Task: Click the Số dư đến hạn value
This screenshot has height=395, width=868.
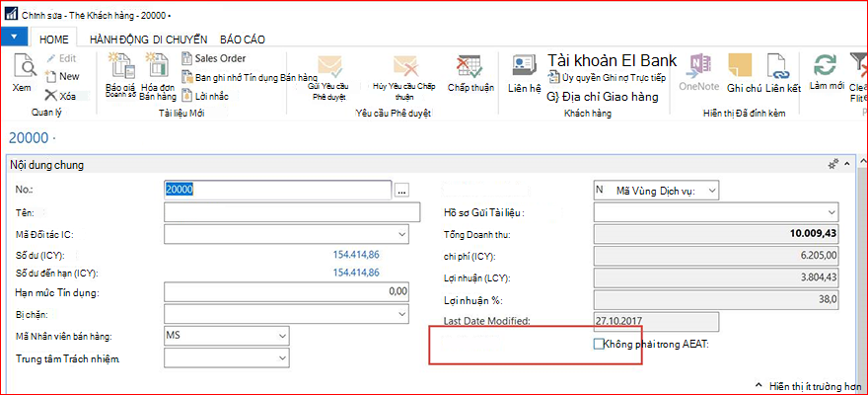Action: click(356, 273)
